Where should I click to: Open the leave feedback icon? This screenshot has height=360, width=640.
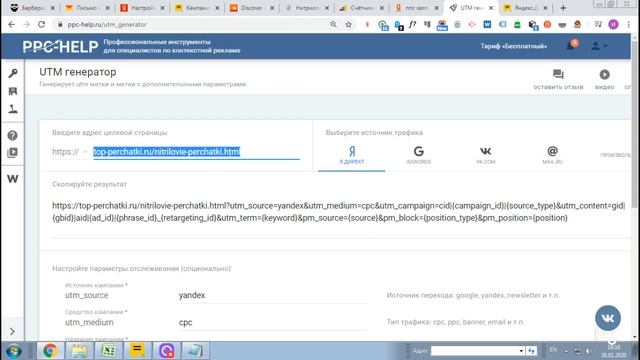(558, 79)
